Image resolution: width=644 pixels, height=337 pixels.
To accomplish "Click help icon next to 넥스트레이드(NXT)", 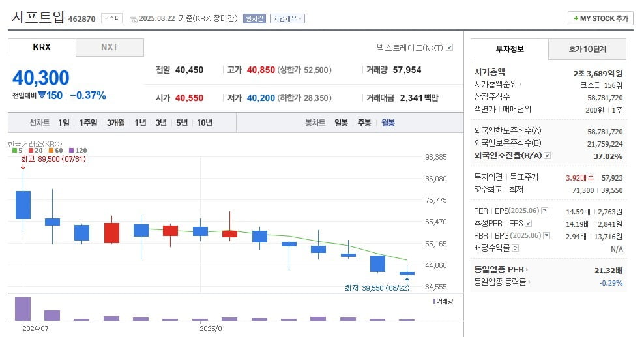I will tap(449, 48).
